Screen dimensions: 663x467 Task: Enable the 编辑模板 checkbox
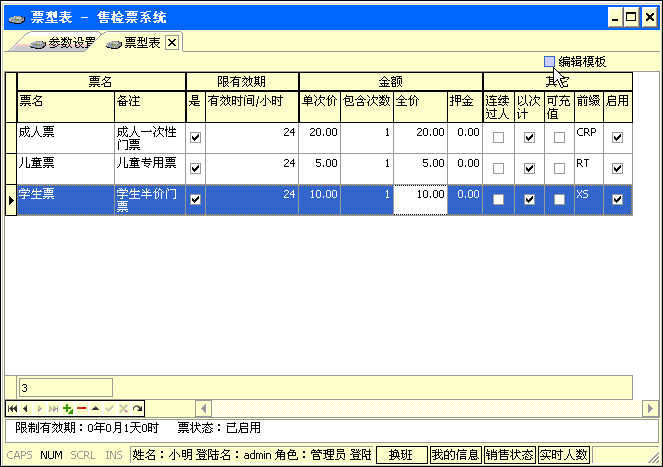pos(550,61)
